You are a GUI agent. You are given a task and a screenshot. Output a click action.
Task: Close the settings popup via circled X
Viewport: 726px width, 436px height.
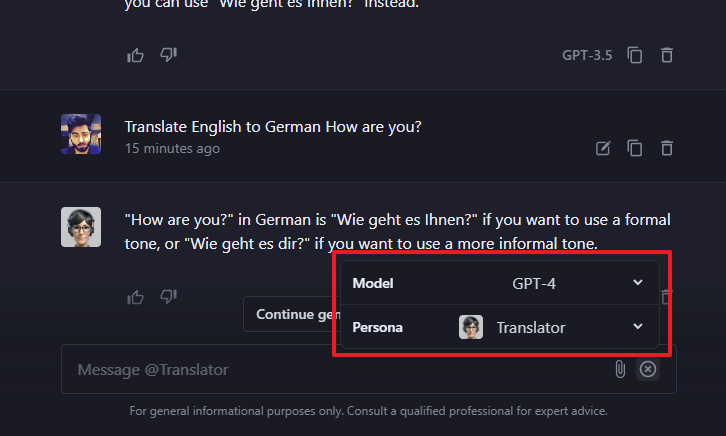[x=648, y=369]
